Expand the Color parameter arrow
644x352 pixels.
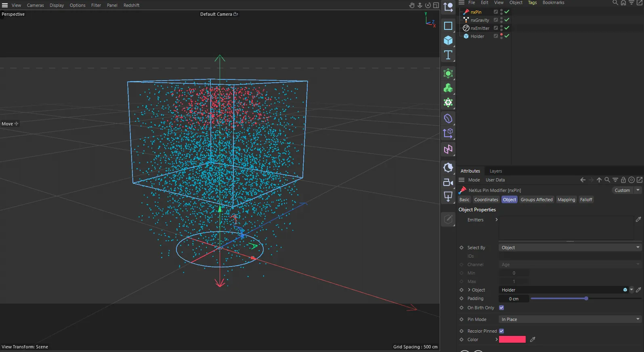coord(496,340)
